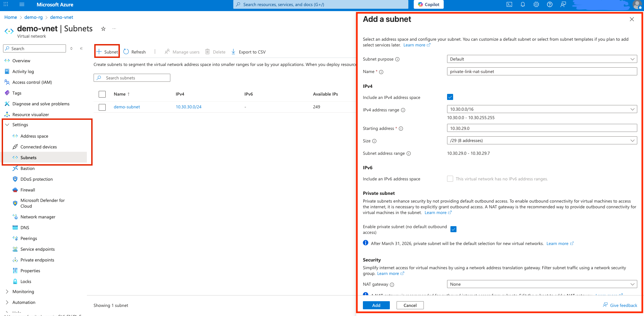Check the demo-subnet row checkbox
This screenshot has height=316, width=644.
click(x=102, y=107)
